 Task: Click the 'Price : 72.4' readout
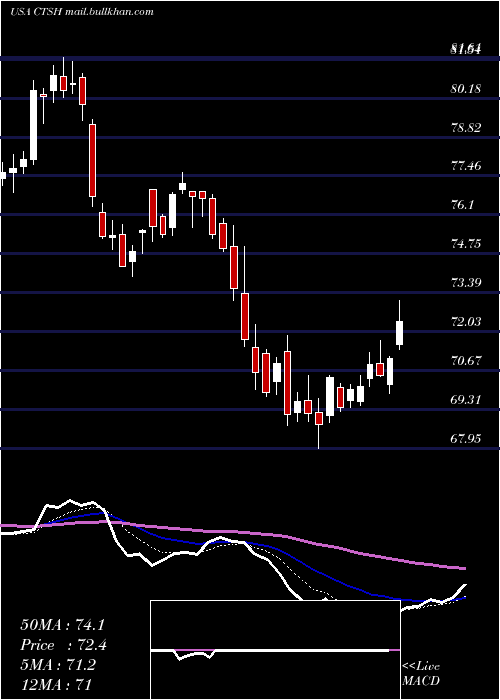(63, 645)
